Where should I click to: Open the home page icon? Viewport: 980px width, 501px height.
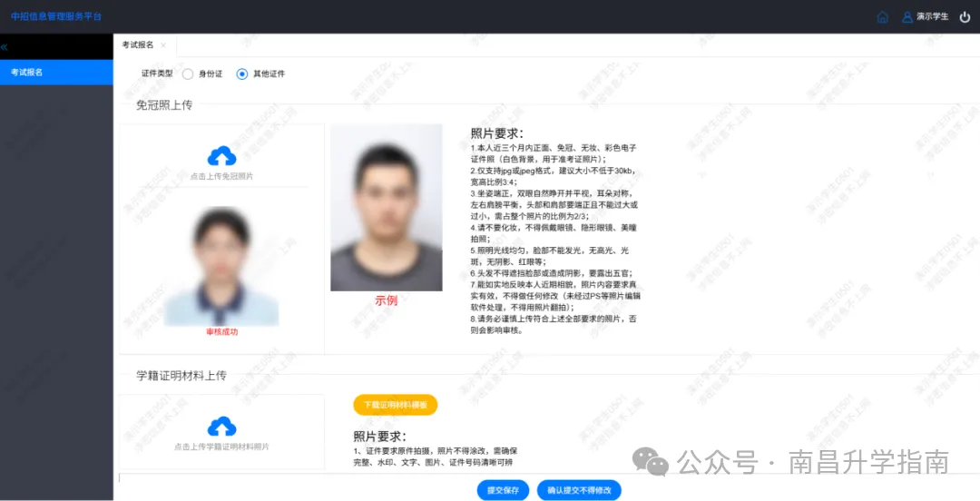coord(883,17)
